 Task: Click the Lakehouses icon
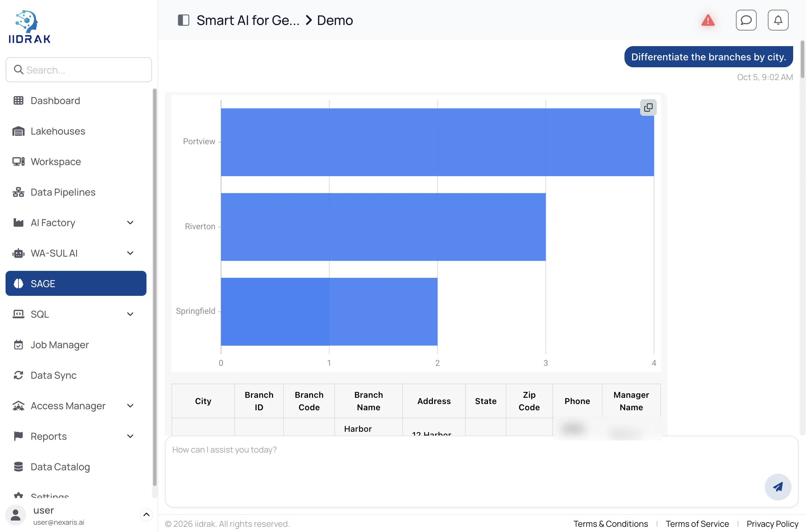coord(18,131)
